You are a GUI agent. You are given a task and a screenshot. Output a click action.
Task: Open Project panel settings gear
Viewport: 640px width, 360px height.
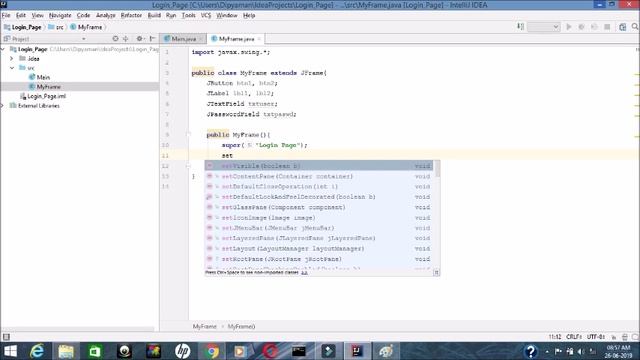(x=140, y=39)
